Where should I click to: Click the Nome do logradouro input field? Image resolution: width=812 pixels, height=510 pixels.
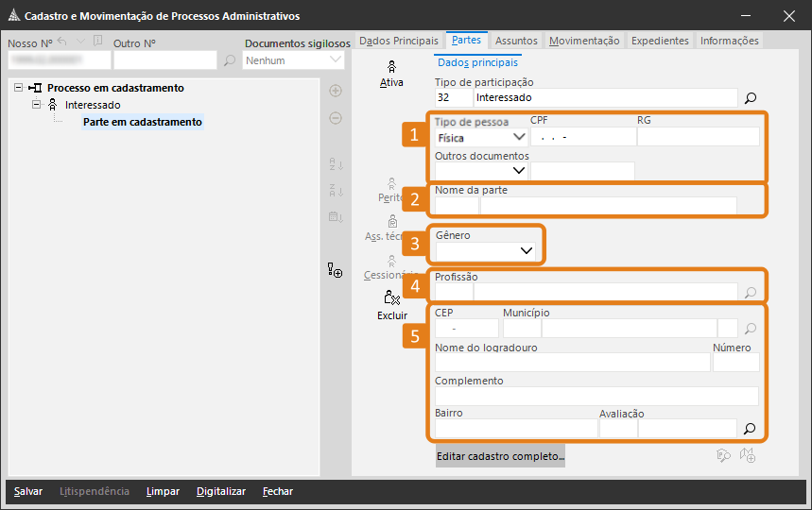571,363
